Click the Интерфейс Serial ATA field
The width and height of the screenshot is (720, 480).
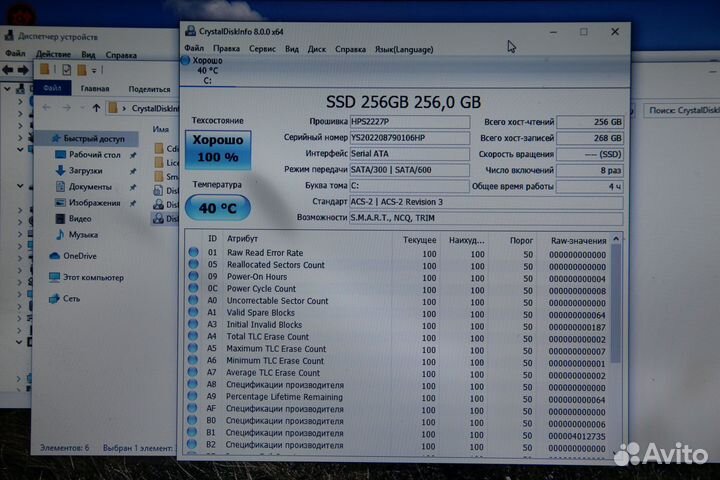[410, 154]
